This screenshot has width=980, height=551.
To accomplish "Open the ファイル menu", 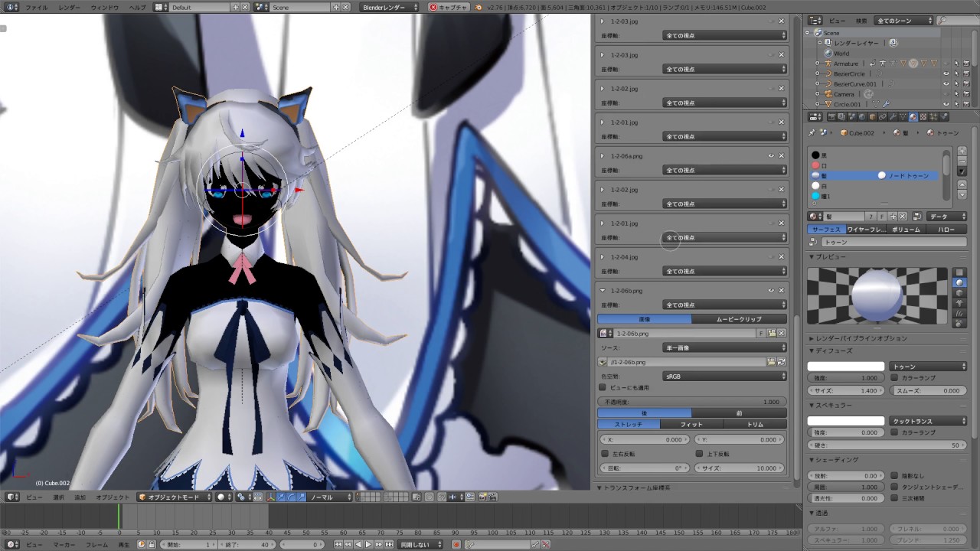I will (x=35, y=7).
